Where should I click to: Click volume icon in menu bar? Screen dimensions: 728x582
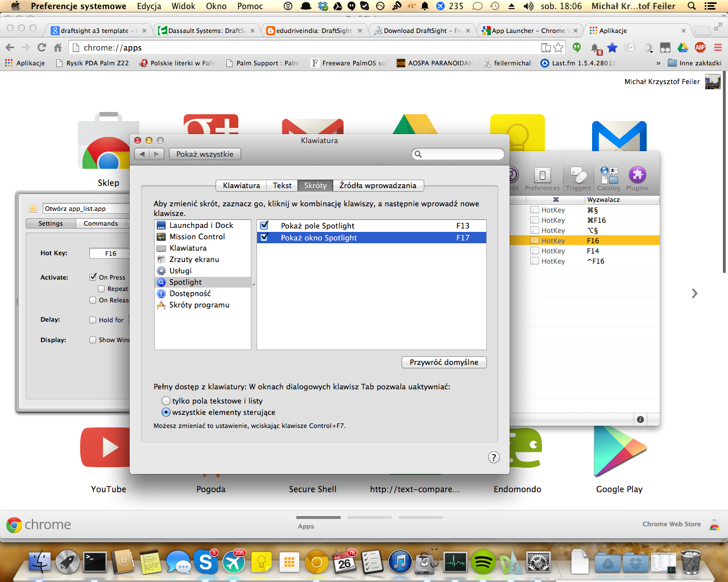point(528,6)
